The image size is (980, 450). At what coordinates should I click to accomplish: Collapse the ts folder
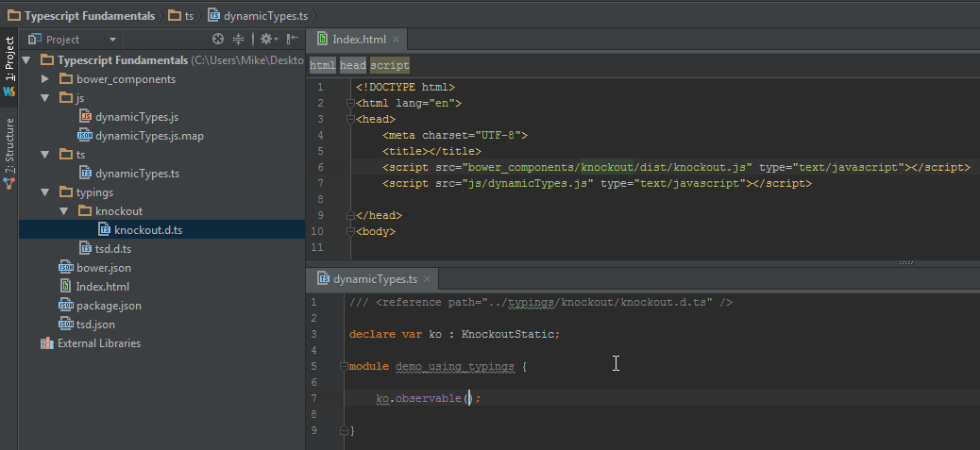pos(45,155)
